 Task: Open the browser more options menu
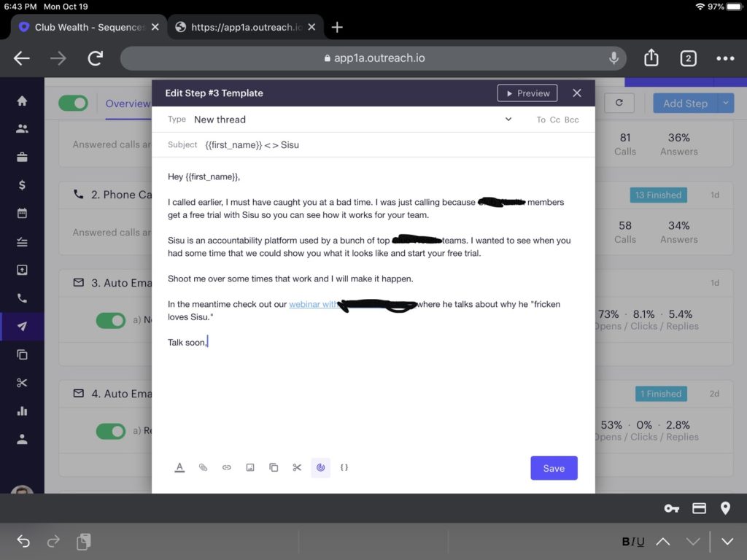725,58
